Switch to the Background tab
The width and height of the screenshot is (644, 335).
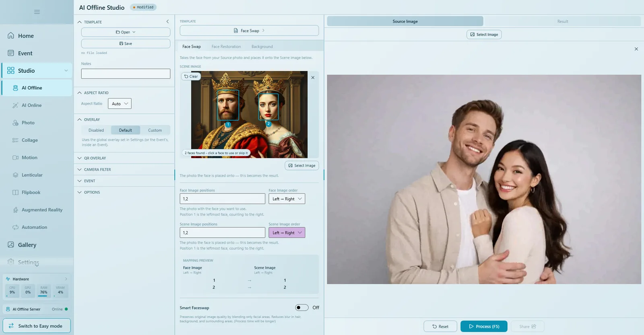(262, 47)
